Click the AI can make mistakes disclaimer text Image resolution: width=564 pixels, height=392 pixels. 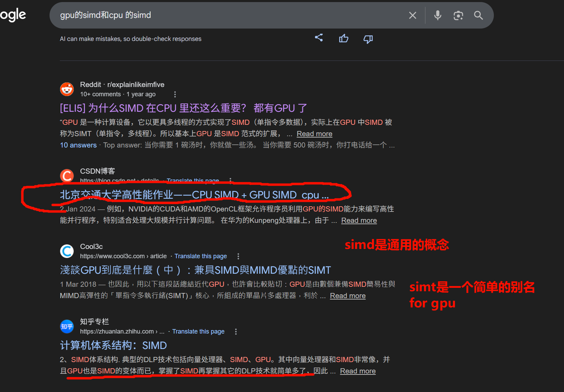coord(131,39)
